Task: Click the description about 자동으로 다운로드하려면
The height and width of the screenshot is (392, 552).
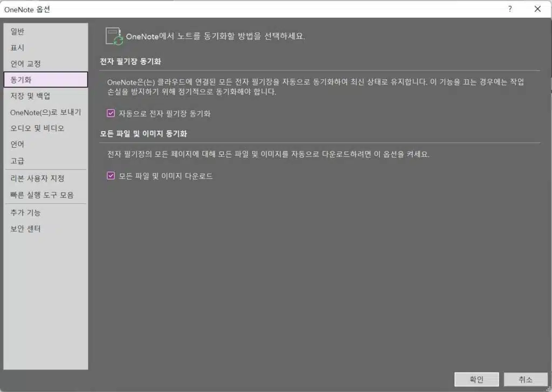Action: tap(268, 154)
